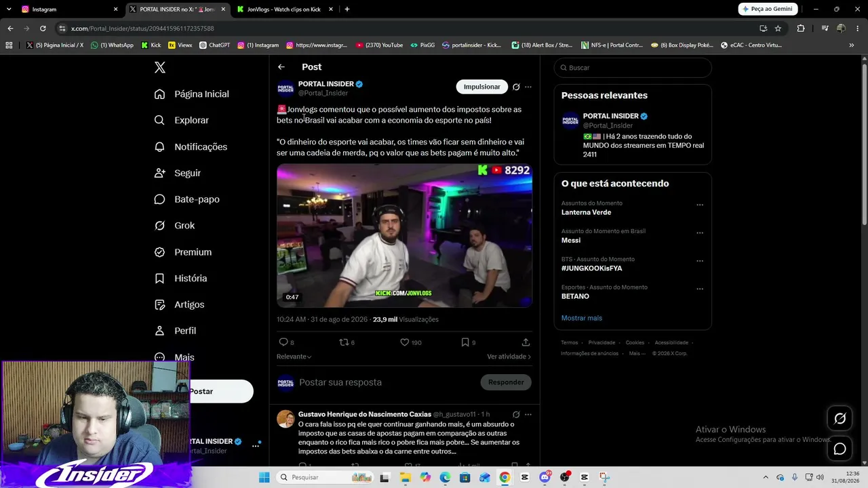The width and height of the screenshot is (868, 488).
Task: Open options for the BETANO trend
Action: pos(700,289)
